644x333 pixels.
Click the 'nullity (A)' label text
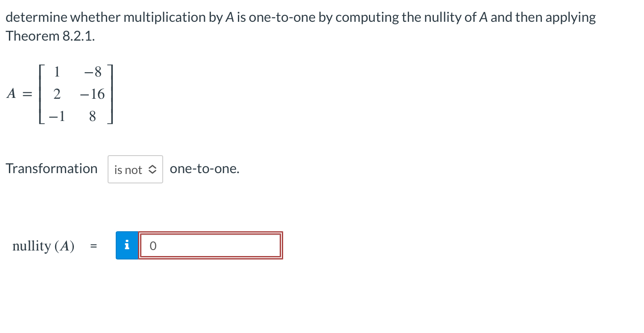tap(43, 246)
